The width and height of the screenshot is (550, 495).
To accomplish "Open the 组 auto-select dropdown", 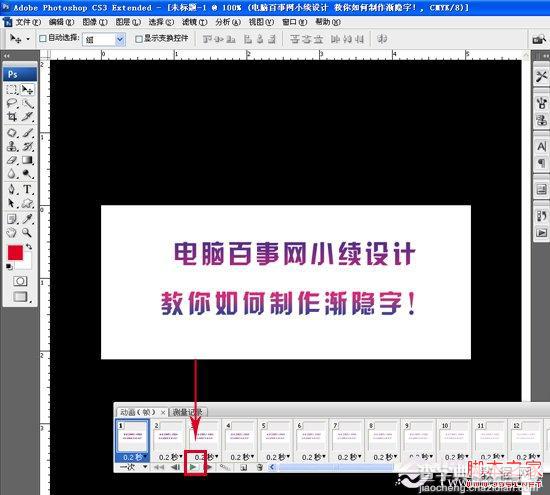I will pyautogui.click(x=104, y=39).
